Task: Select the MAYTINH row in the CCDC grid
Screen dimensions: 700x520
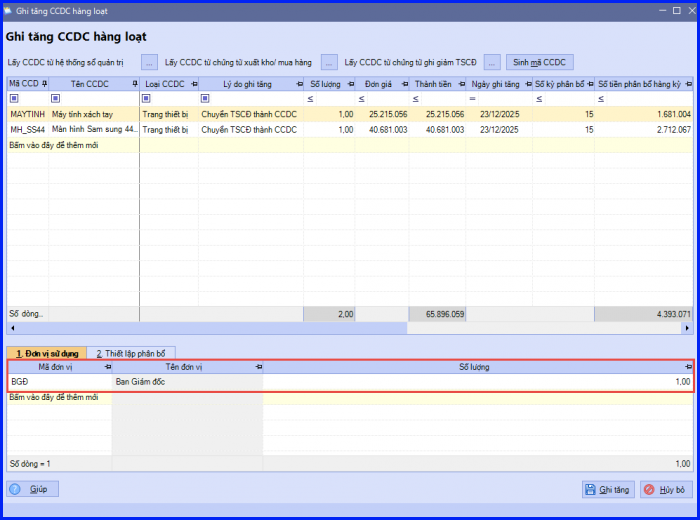Action: (28, 114)
